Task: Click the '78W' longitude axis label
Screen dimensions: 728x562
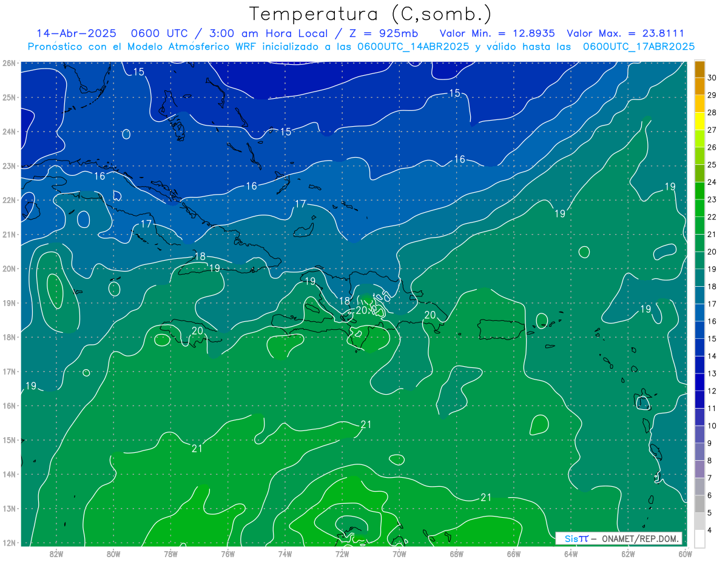Action: (x=170, y=554)
